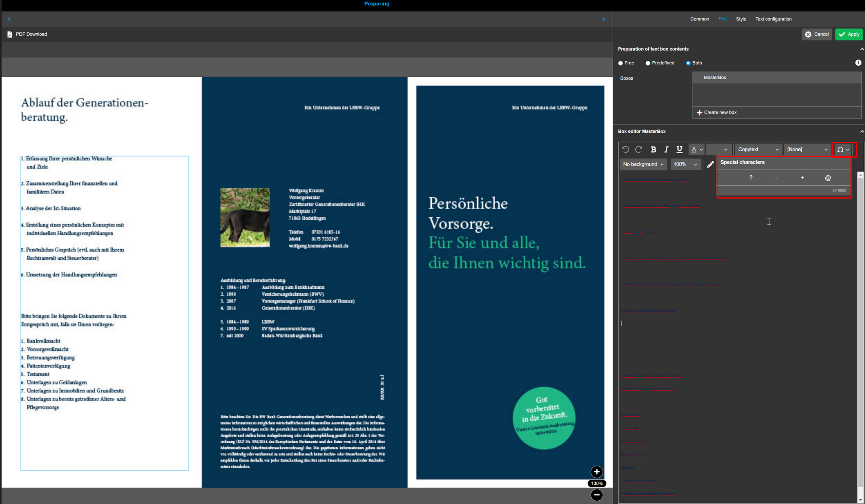Viewport: 865px width, 504px height.
Task: Switch to the Style tab
Action: coord(741,19)
